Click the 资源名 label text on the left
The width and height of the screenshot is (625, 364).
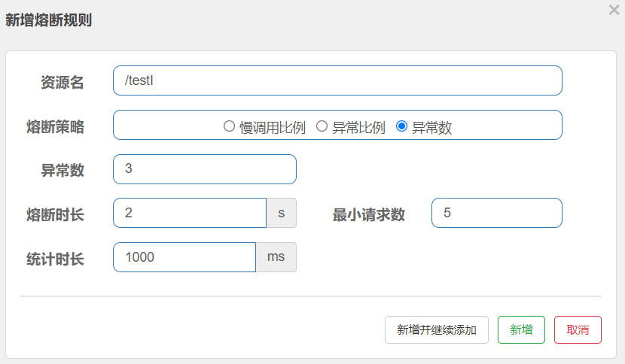tap(62, 82)
